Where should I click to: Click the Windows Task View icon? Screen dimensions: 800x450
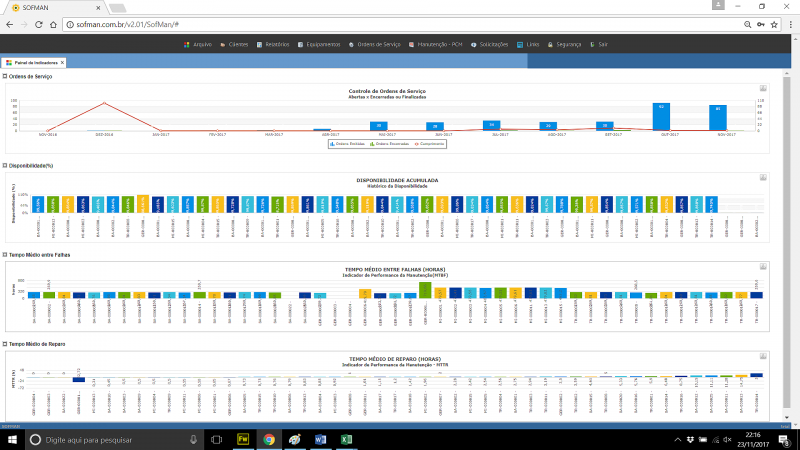(x=216, y=439)
